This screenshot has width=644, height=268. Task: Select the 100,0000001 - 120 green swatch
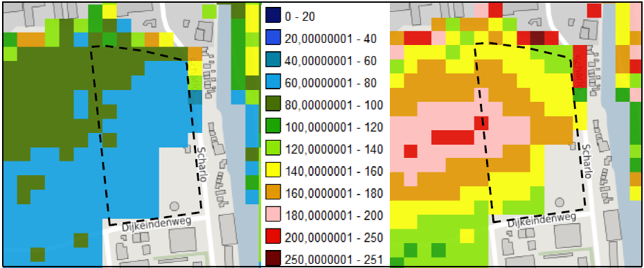(x=272, y=127)
